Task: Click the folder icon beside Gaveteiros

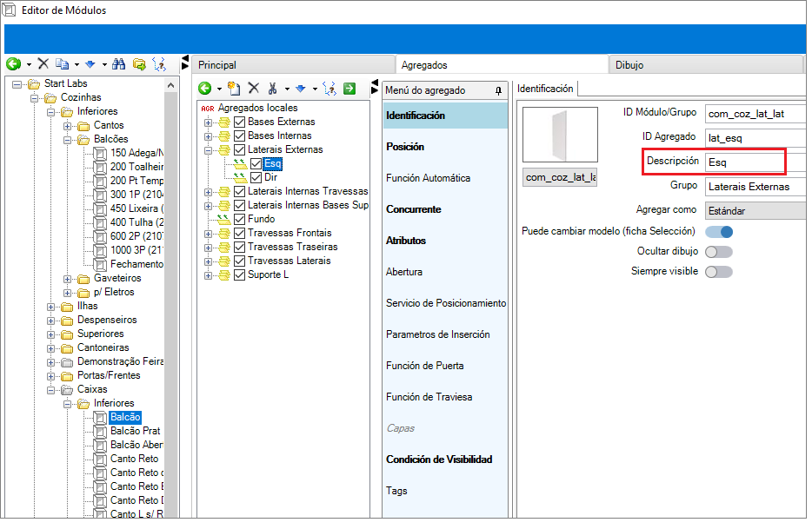Action: point(83,279)
